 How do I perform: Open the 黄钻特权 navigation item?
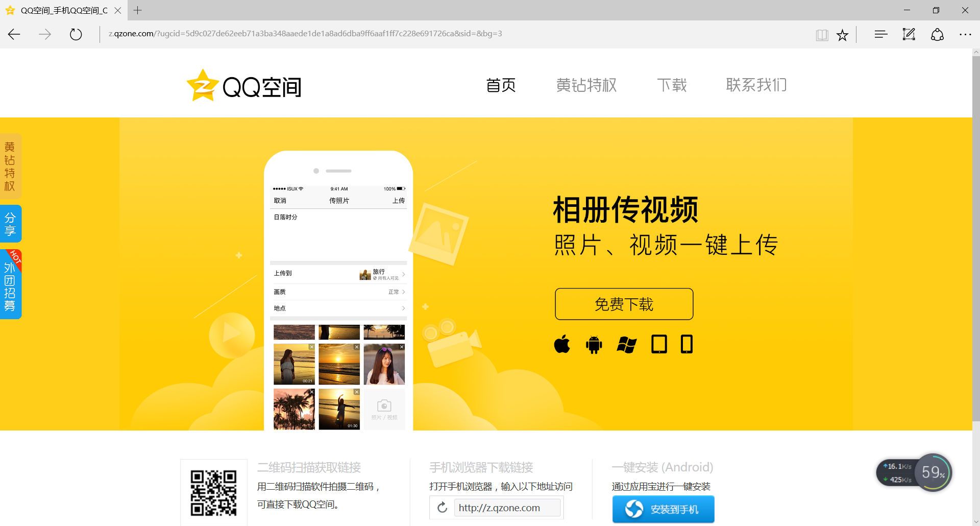[586, 85]
